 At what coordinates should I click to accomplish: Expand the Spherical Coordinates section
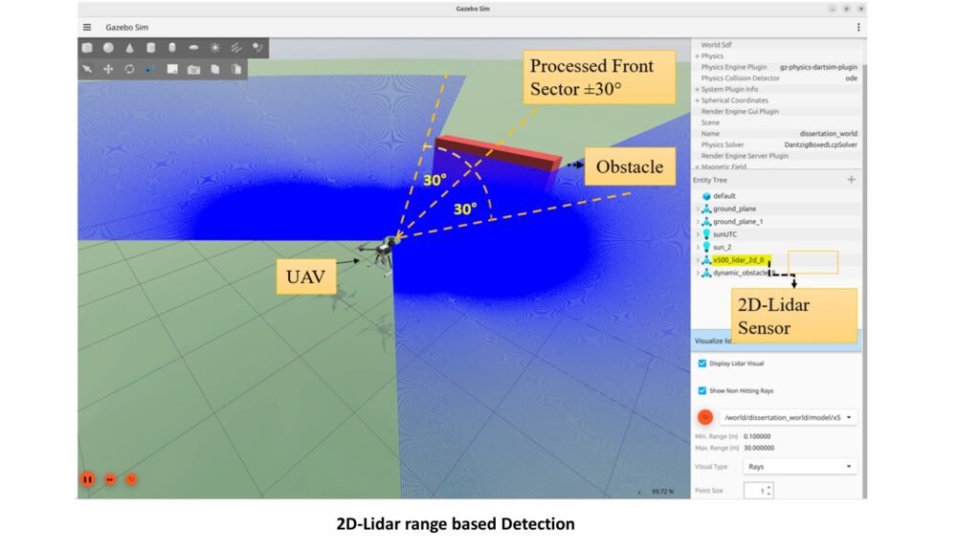coord(697,100)
